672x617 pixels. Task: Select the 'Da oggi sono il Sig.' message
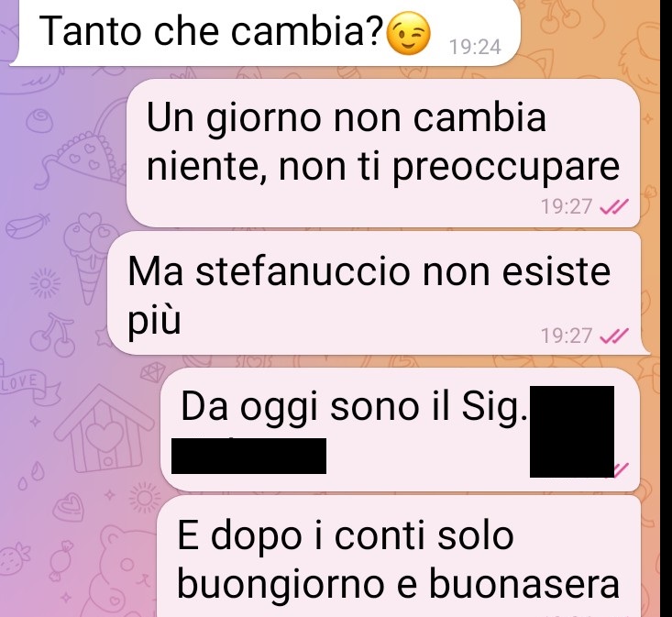click(x=401, y=429)
